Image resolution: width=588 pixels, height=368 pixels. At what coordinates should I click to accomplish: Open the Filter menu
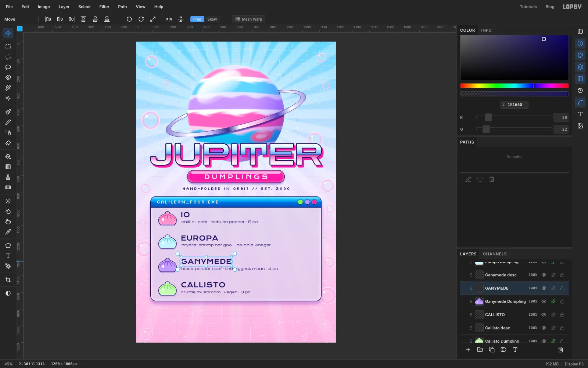pyautogui.click(x=104, y=7)
